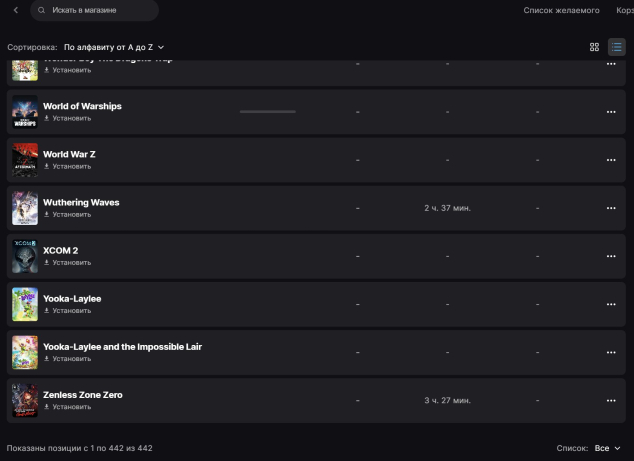634x461 pixels.
Task: Expand the alphabetical sort dropdown
Action: [x=114, y=47]
